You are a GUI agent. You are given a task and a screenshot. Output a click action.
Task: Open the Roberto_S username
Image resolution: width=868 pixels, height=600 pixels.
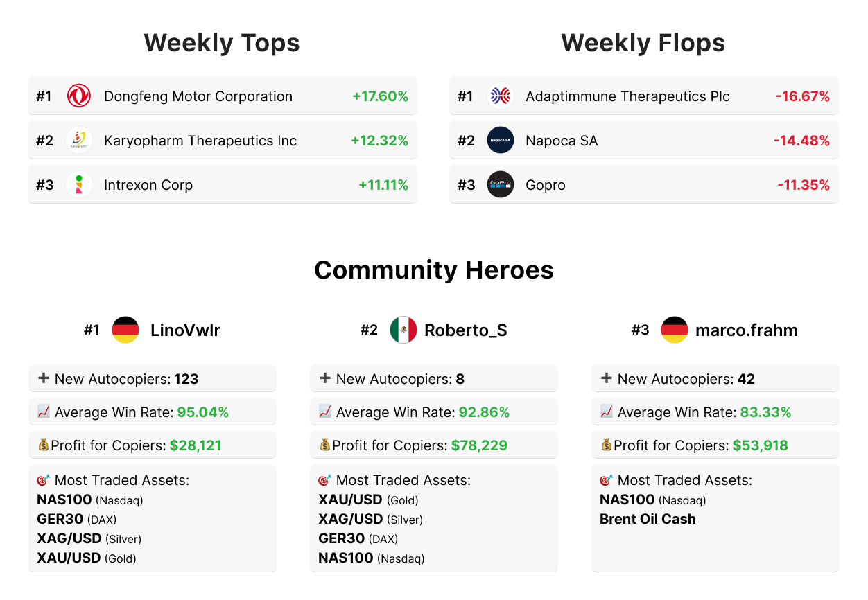point(466,330)
